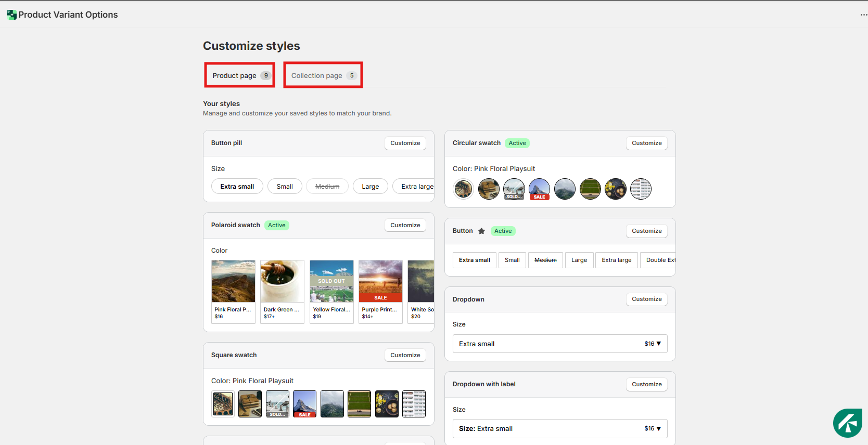Image resolution: width=868 pixels, height=445 pixels.
Task: Customize the Button pill style
Action: [405, 143]
